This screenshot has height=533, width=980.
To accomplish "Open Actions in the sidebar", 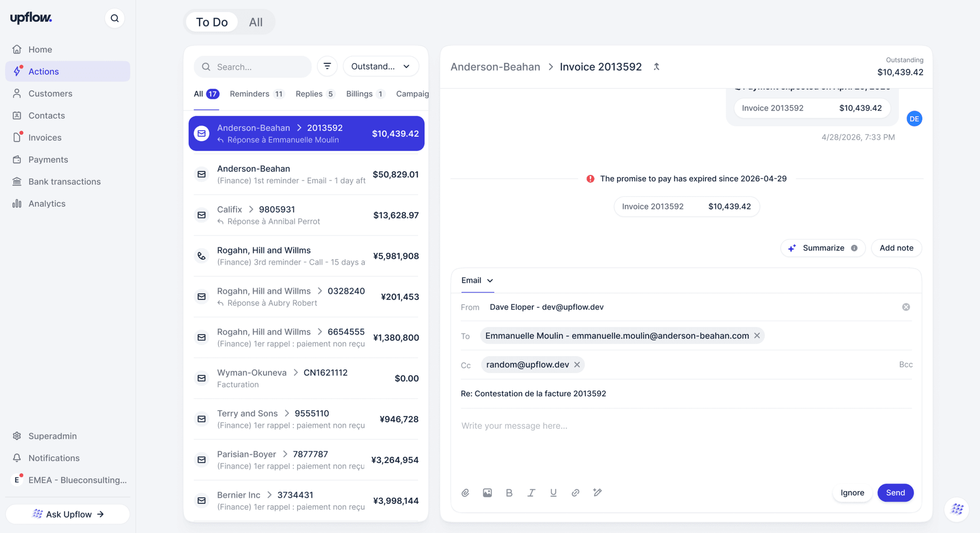I will (x=67, y=71).
